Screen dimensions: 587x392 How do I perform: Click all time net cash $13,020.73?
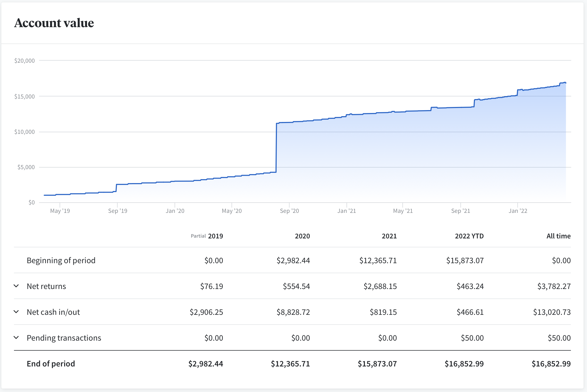(x=552, y=312)
